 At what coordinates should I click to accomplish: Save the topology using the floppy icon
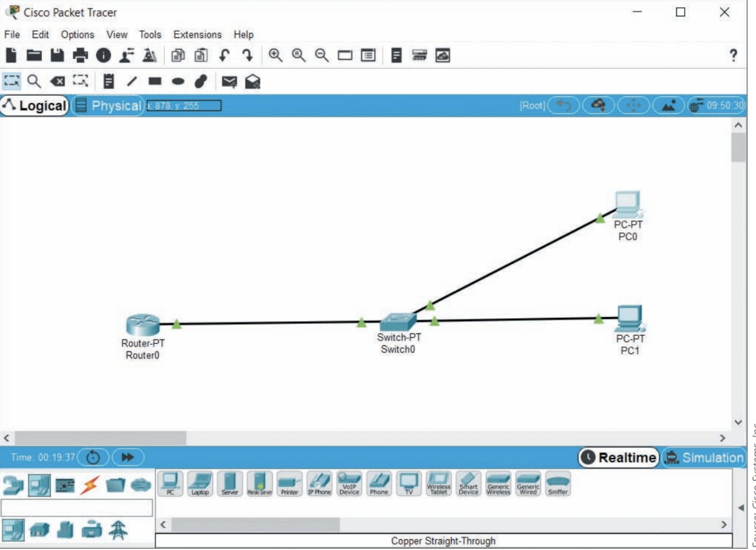pyautogui.click(x=57, y=55)
